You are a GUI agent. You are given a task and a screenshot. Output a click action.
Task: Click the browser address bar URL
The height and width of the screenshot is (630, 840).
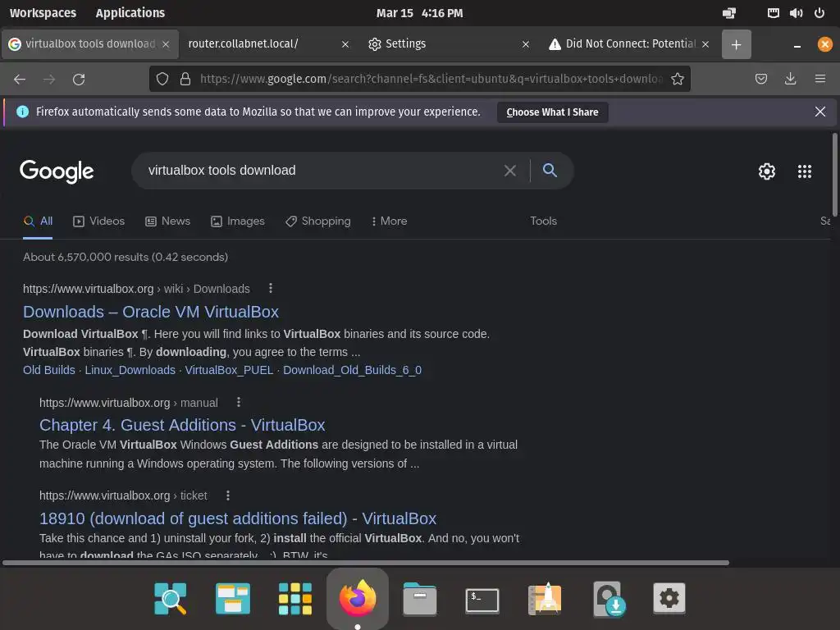pyautogui.click(x=431, y=80)
